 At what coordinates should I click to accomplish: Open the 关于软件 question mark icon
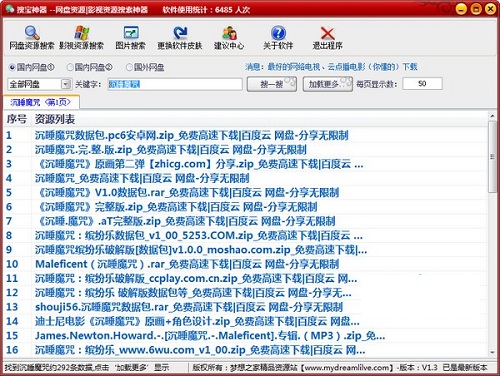[279, 33]
